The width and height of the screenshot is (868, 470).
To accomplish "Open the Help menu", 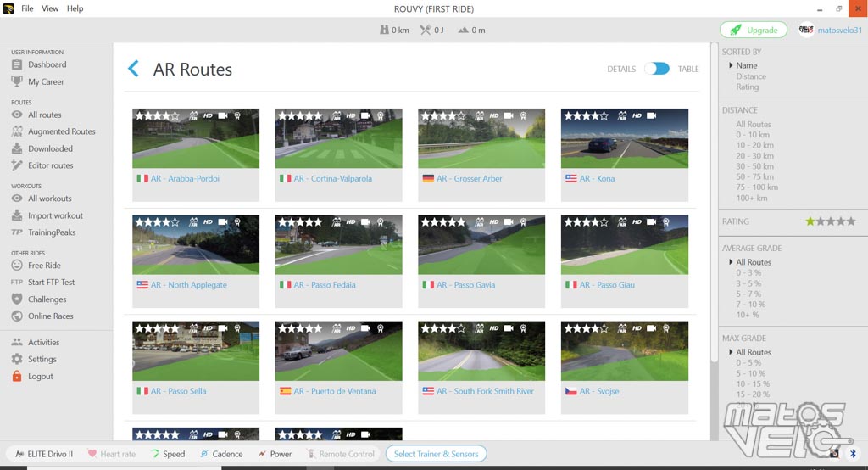I will (75, 8).
